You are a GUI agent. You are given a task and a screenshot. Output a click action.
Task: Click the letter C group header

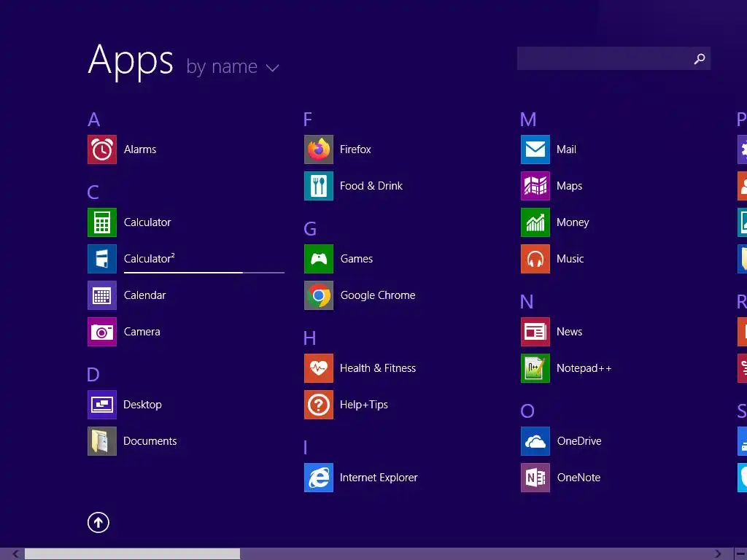pyautogui.click(x=93, y=192)
